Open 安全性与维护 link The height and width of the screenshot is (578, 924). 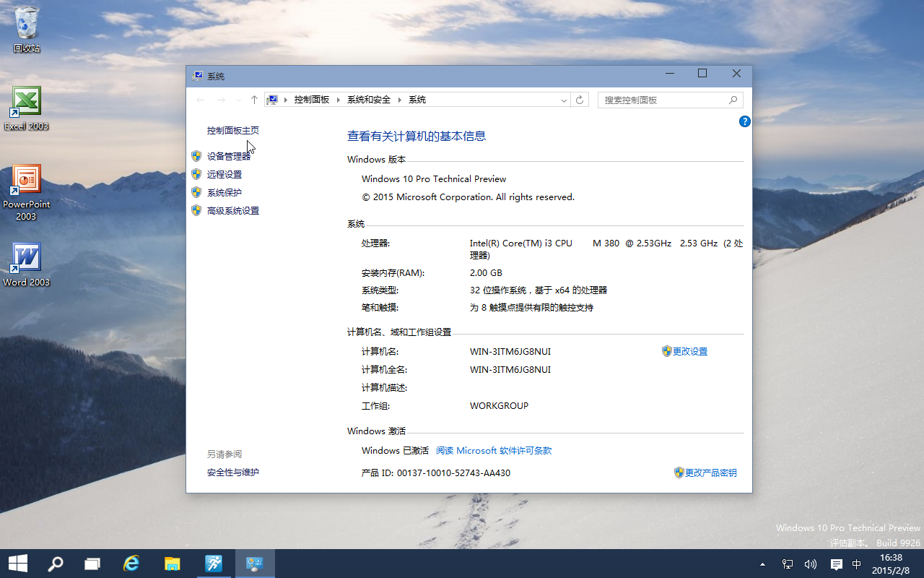click(232, 473)
